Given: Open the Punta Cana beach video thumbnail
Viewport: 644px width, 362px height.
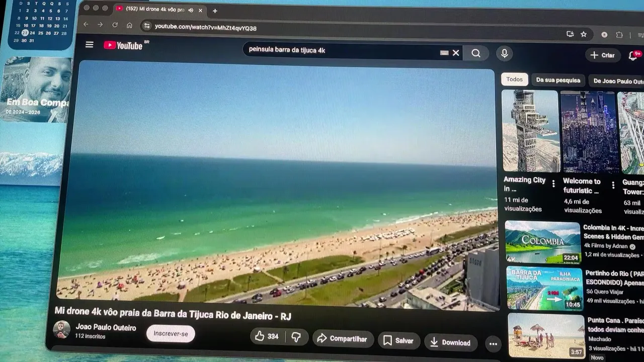Looking at the screenshot, I should pyautogui.click(x=546, y=335).
